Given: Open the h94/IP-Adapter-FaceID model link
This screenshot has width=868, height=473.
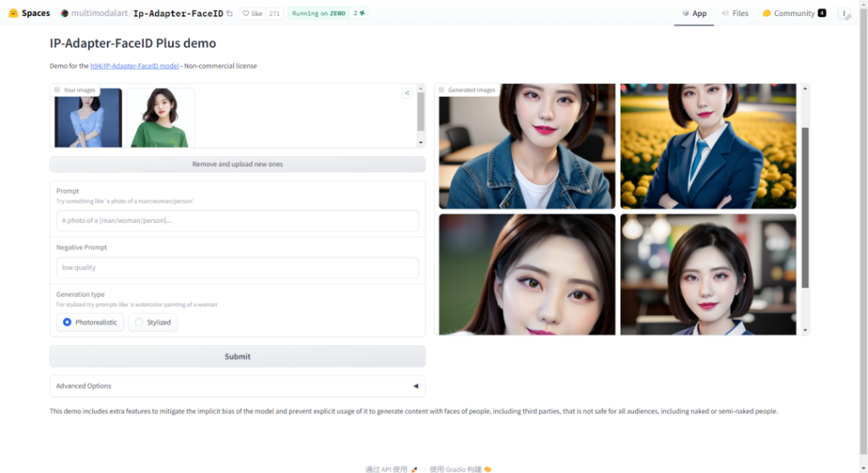Looking at the screenshot, I should click(x=135, y=66).
